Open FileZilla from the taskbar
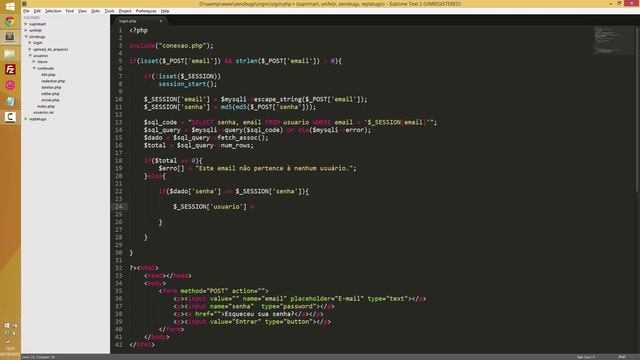The height and width of the screenshot is (360, 640). click(10, 69)
